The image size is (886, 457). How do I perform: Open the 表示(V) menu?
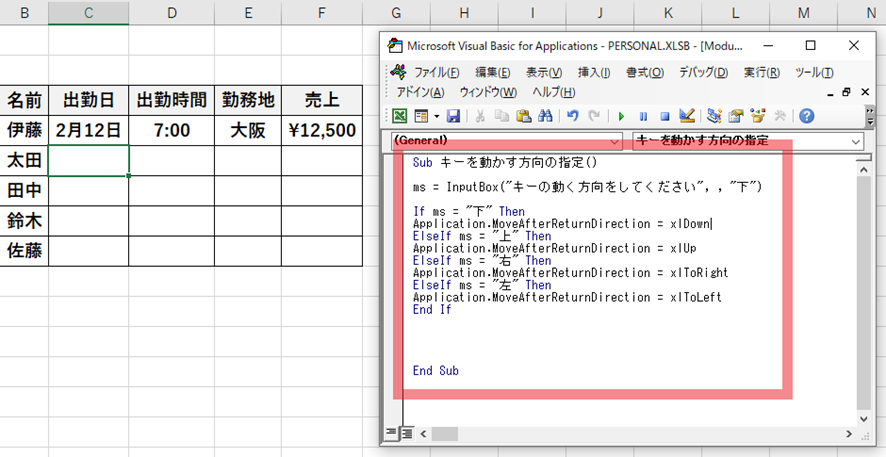point(544,73)
